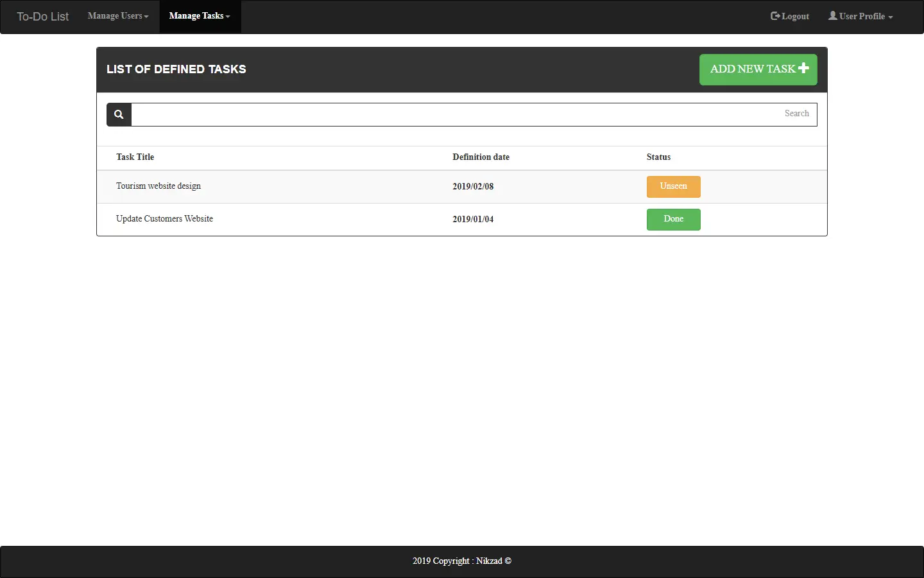Click the logout arrow icon
The height and width of the screenshot is (578, 924).
775,16
